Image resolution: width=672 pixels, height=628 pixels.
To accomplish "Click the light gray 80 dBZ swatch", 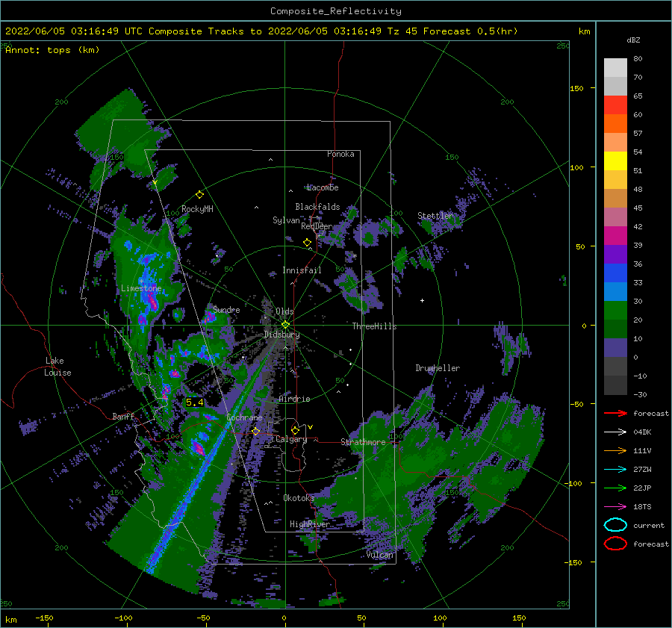I will (615, 67).
